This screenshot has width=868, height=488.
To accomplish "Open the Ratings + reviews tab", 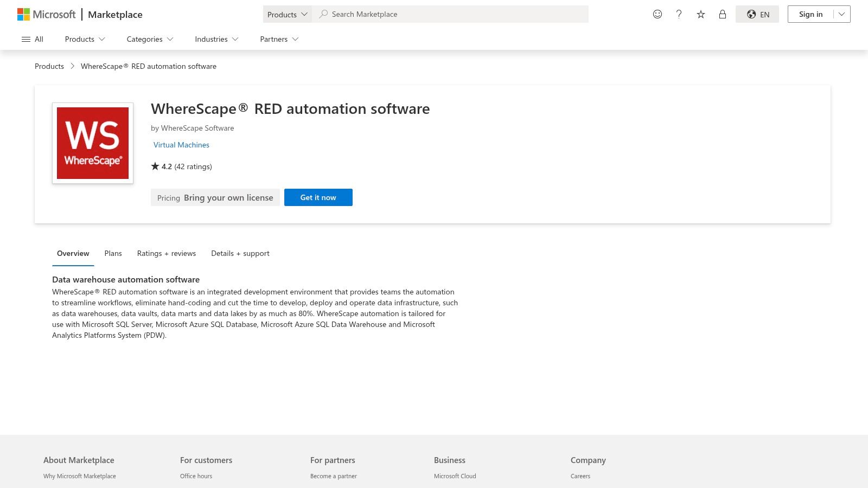I will tap(166, 253).
